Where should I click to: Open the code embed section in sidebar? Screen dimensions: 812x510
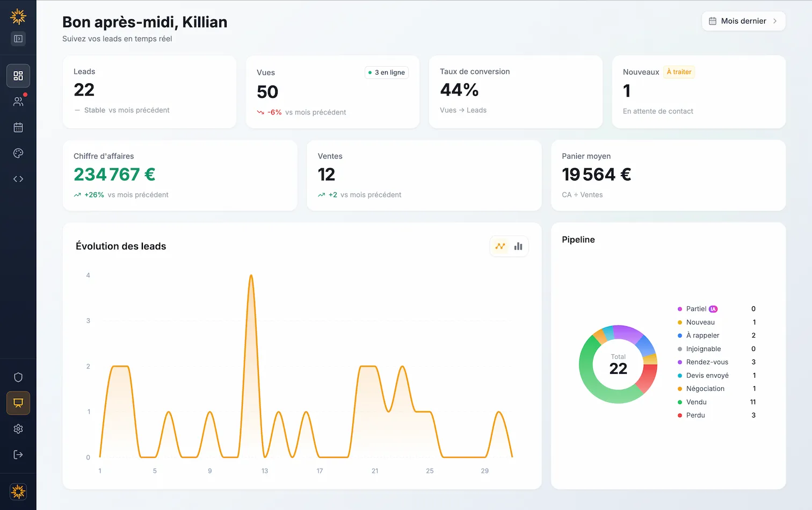click(18, 179)
